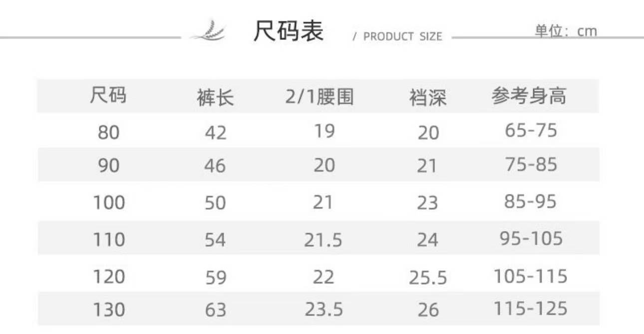The image size is (644, 334).
Task: Select the 参考身高 column header
Action: pyautogui.click(x=529, y=95)
